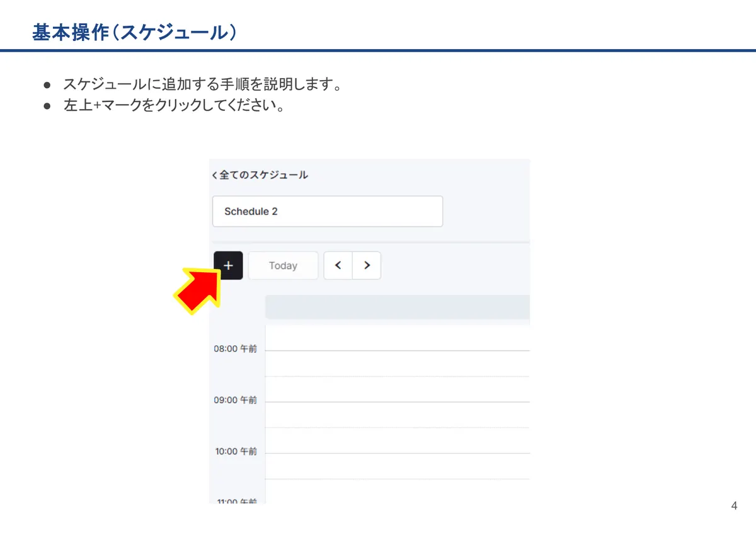Click bullet text スケジュールに追加する手順を説明します。

click(202, 84)
